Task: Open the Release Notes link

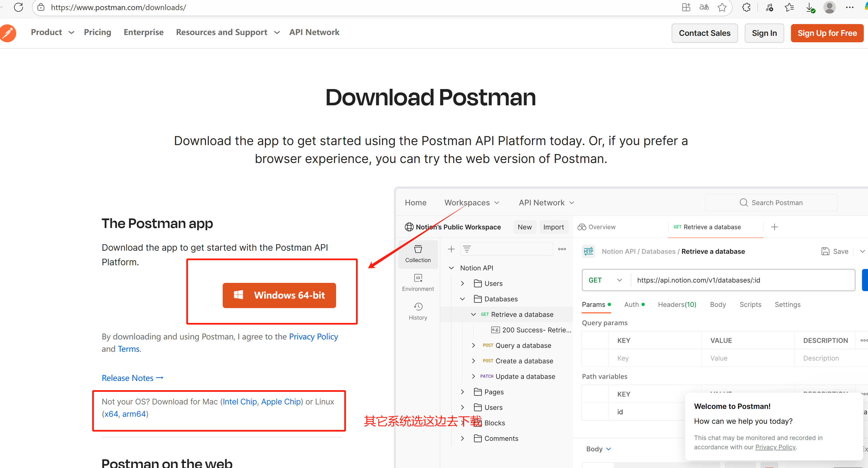Action: pos(132,378)
